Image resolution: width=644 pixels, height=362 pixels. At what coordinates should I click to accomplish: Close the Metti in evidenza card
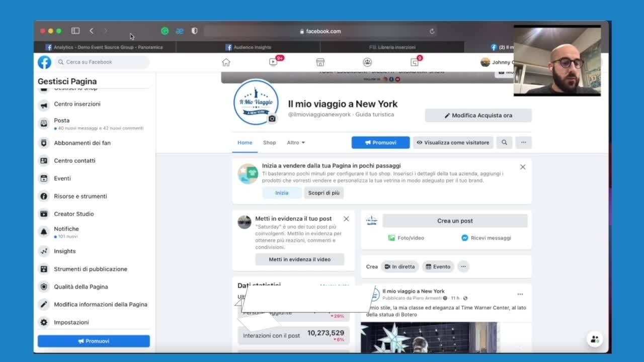[x=346, y=219]
